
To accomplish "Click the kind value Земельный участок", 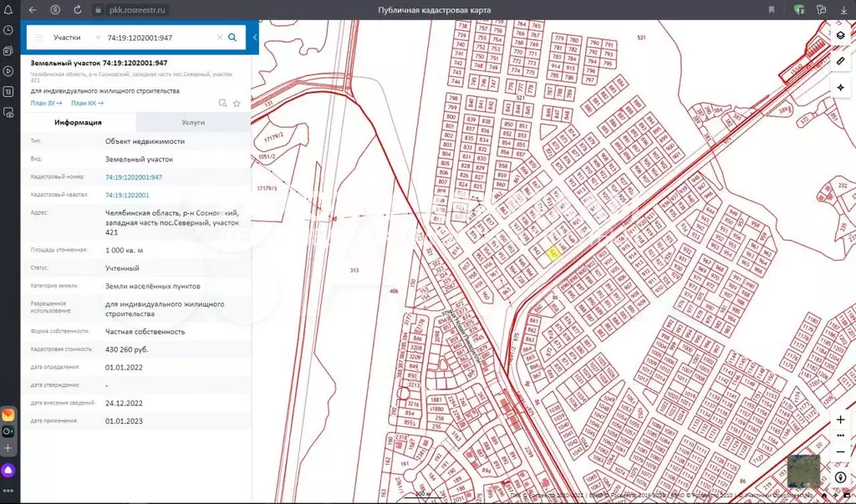I will 140,160.
